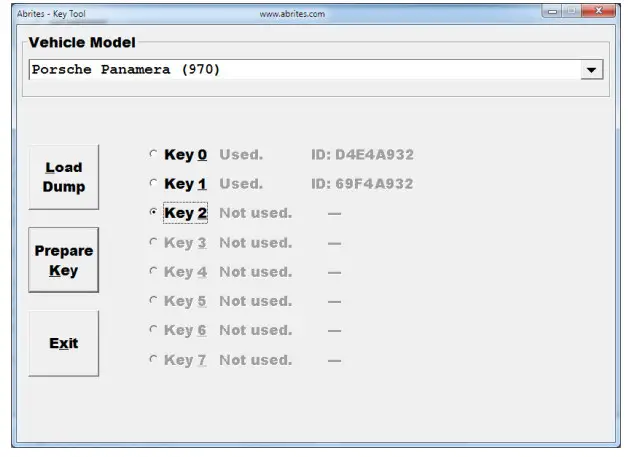Click the Not used. status of Key 7
Viewport: 628px width, 457px height.
[x=256, y=360]
